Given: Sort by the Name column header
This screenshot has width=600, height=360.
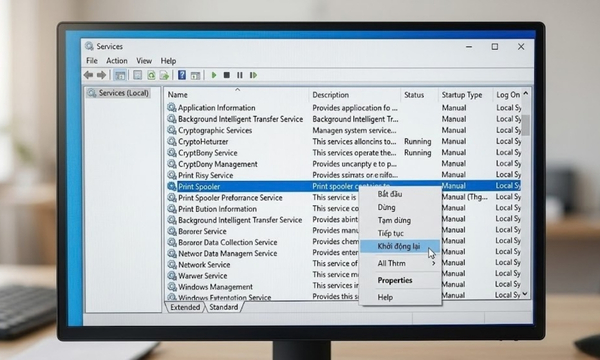Looking at the screenshot, I should click(237, 94).
